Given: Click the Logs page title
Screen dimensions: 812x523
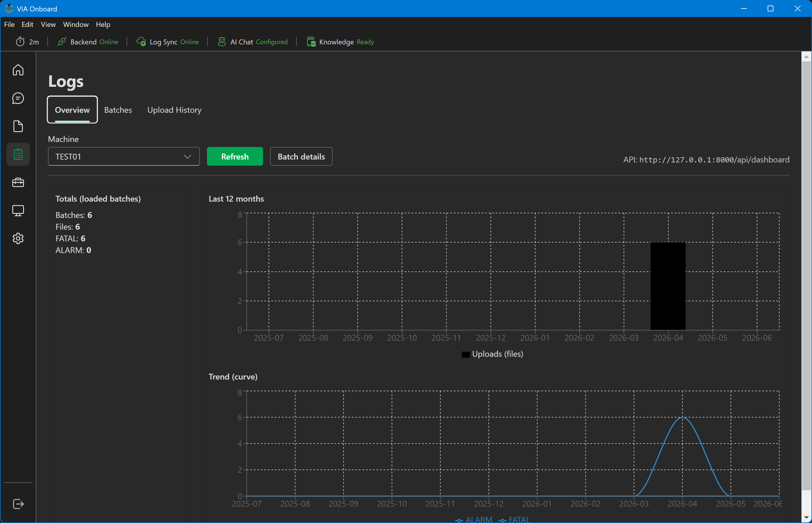Looking at the screenshot, I should click(65, 81).
